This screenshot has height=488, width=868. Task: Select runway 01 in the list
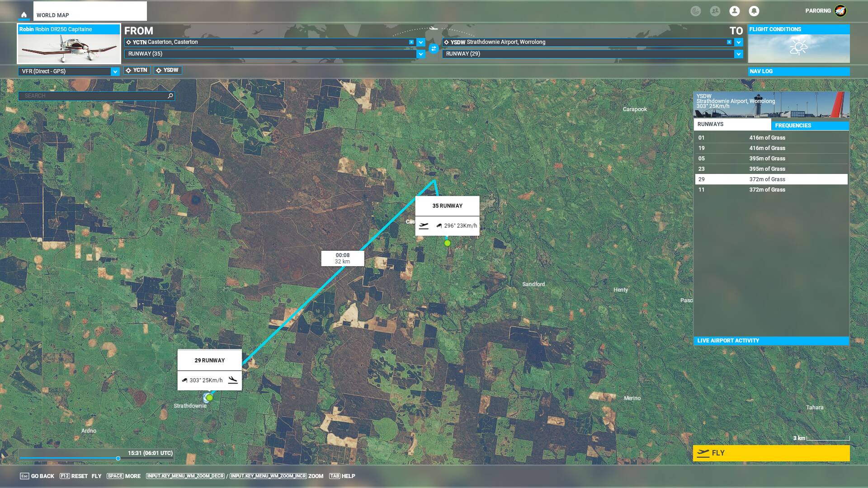[x=771, y=138]
